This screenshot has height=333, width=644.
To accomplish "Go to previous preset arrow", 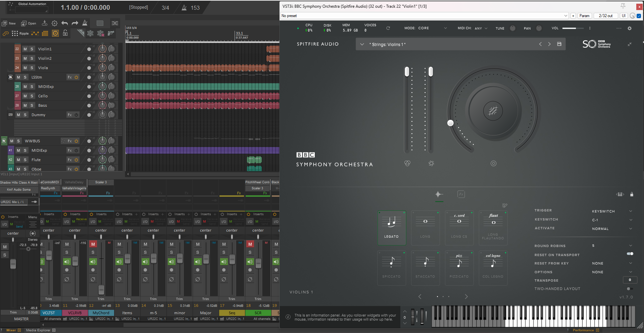I will pos(540,44).
